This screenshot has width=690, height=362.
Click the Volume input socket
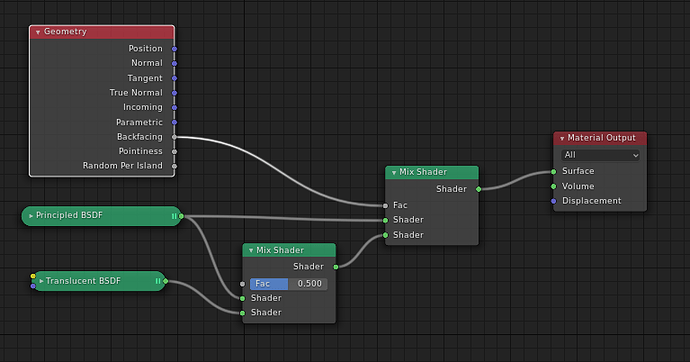pos(554,186)
